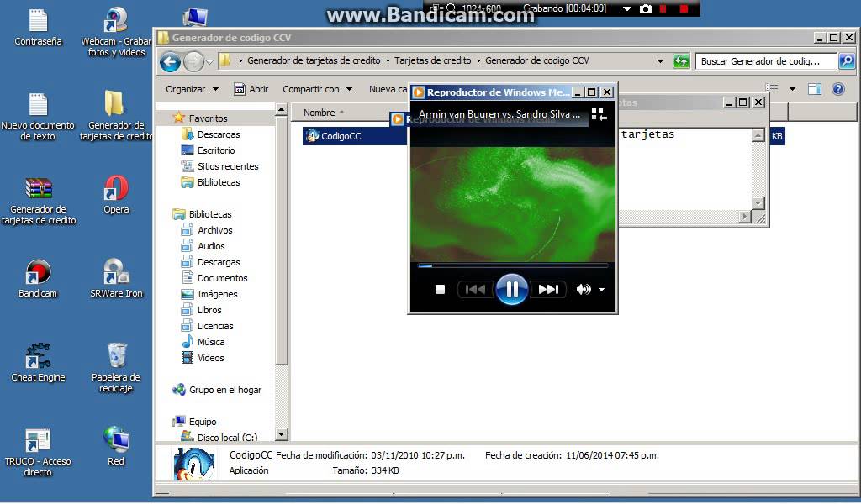The height and width of the screenshot is (504, 861).
Task: Open the view options dropdown arrow
Action: 792,89
